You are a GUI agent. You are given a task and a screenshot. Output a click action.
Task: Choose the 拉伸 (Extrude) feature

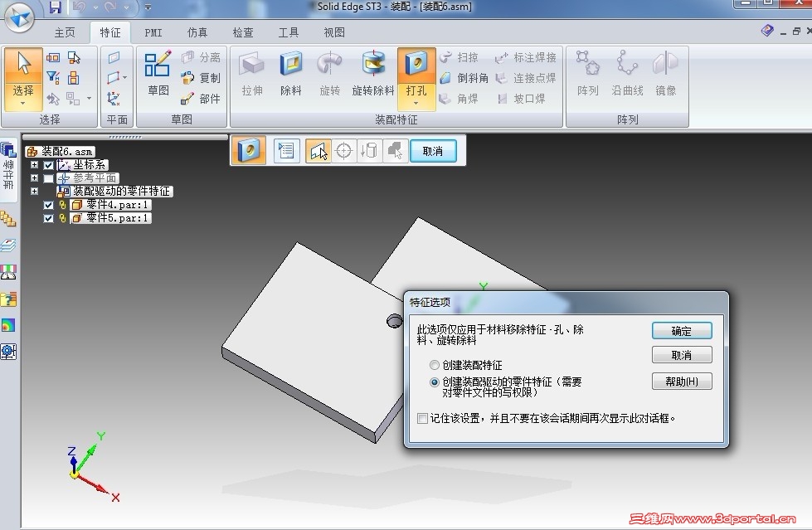(x=252, y=74)
